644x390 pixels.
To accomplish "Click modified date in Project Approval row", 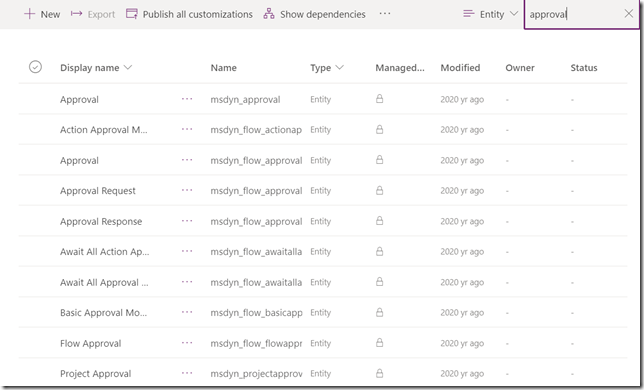I will point(462,374).
